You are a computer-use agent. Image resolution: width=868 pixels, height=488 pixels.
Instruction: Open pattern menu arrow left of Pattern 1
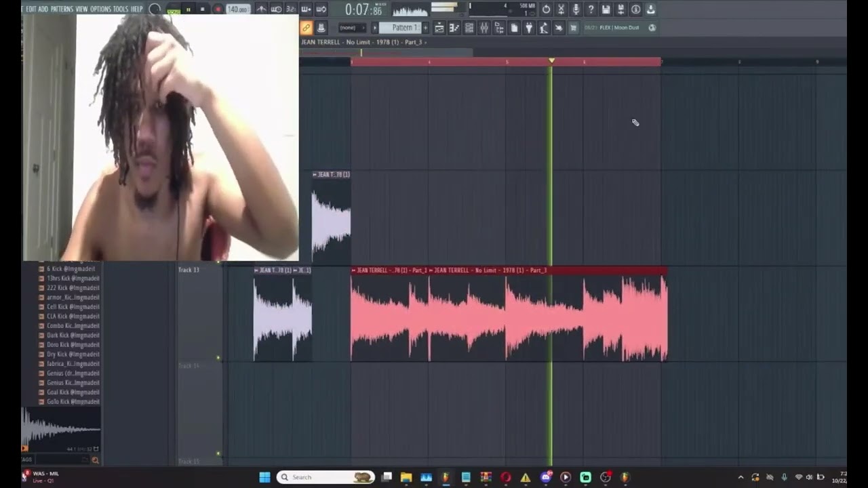pyautogui.click(x=374, y=28)
